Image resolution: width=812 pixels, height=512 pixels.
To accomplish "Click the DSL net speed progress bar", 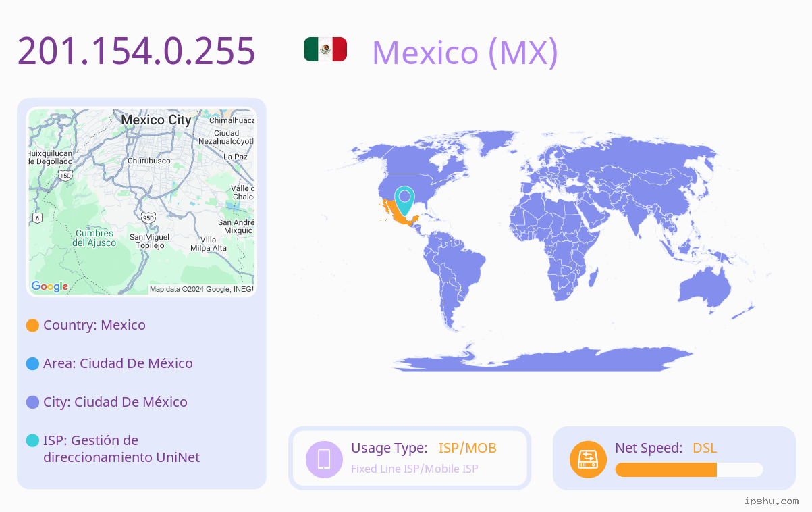I will point(689,469).
